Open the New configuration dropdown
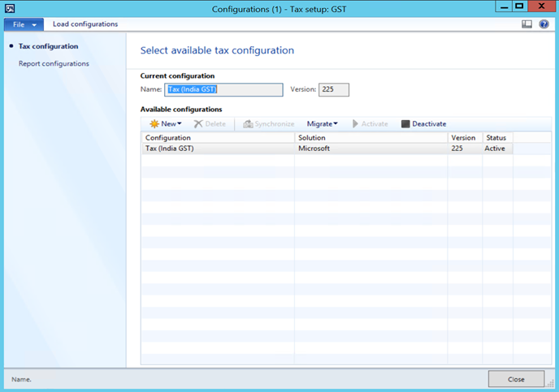The image size is (559, 392). pyautogui.click(x=166, y=124)
